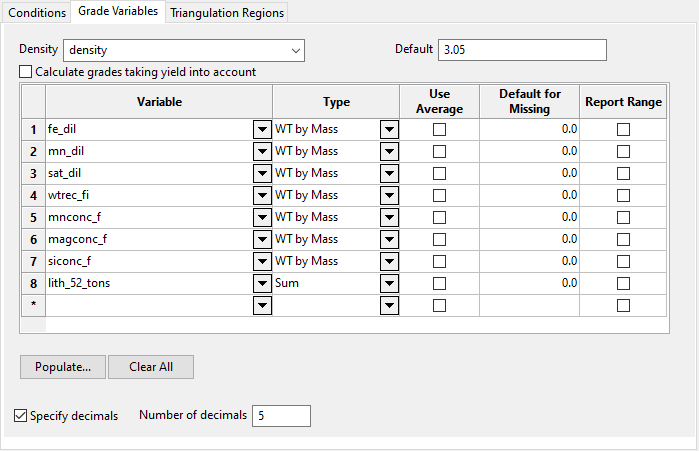Open the fe_dil variable dropdown arrow
Image resolution: width=699 pixels, height=451 pixels.
pos(262,129)
